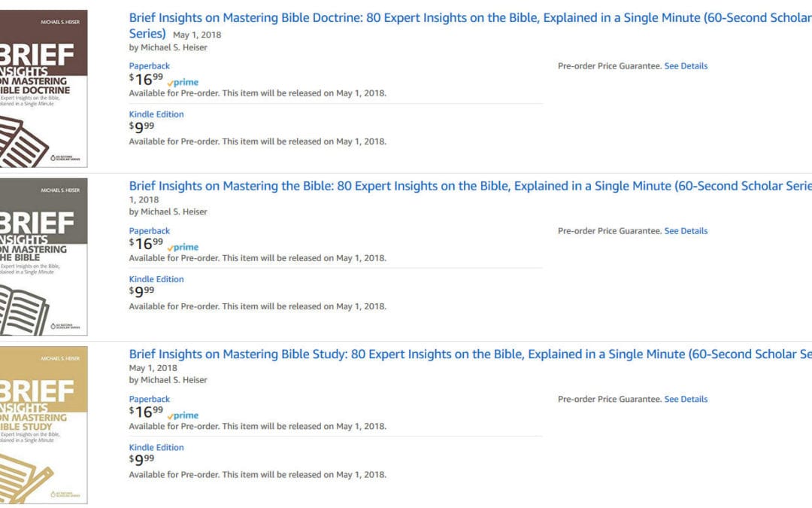
Task: Select Paperback format for Bible Study book
Action: pos(150,400)
